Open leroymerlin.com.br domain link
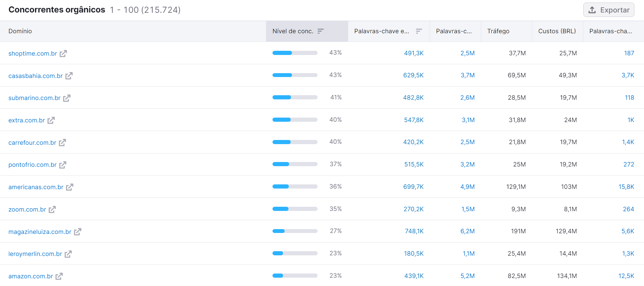 coord(35,254)
